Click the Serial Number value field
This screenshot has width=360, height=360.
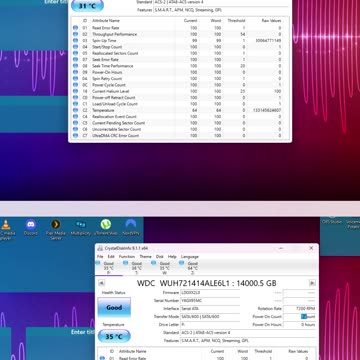pos(210,301)
